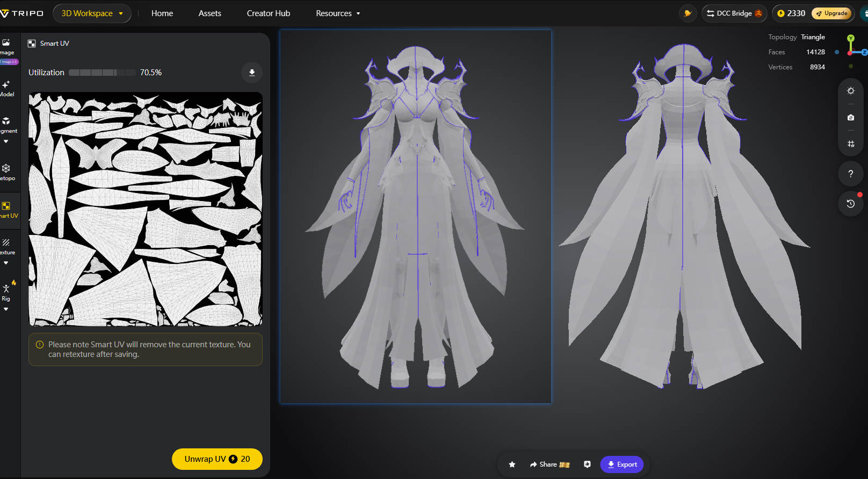
Task: Open the Assets page
Action: tap(210, 13)
